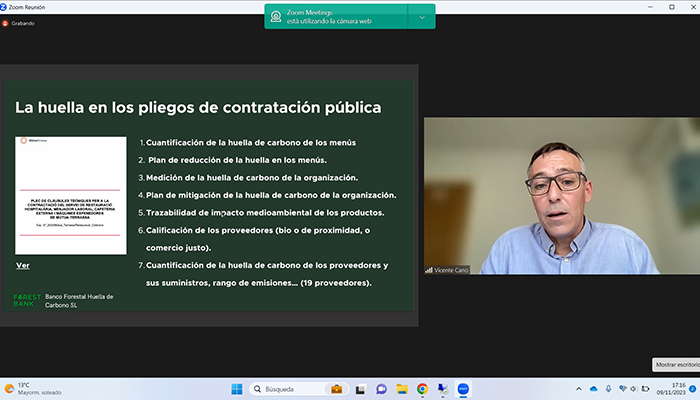
Task: Click the network icon in system tray
Action: click(x=622, y=388)
